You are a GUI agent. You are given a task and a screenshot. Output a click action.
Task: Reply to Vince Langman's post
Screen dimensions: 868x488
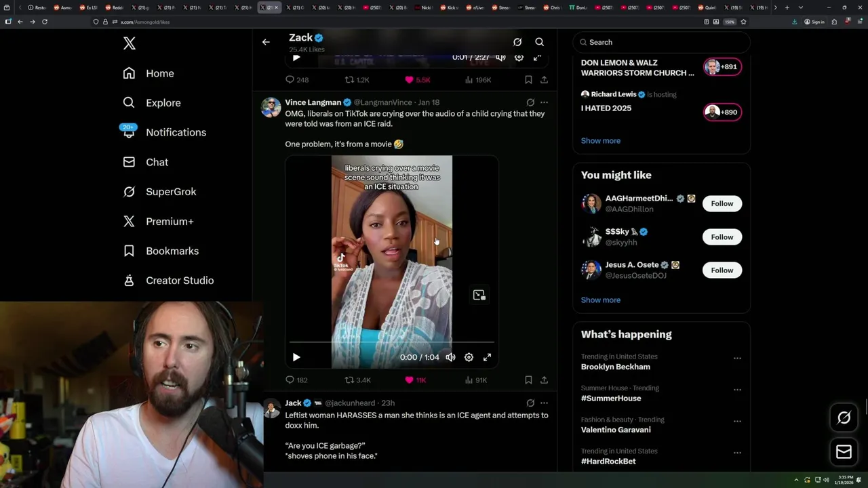pos(296,380)
